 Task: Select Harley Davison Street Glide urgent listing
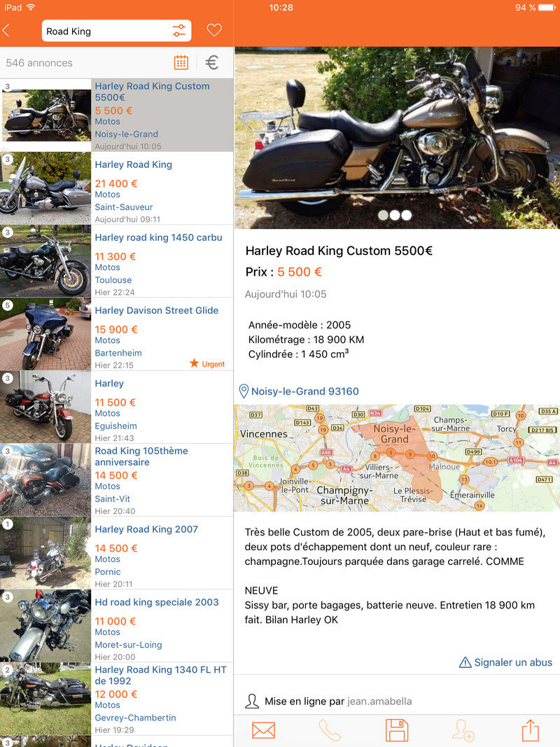117,334
